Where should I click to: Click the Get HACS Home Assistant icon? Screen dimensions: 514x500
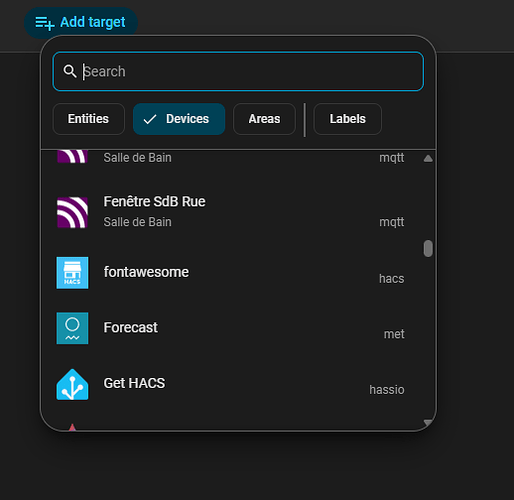[x=72, y=384]
